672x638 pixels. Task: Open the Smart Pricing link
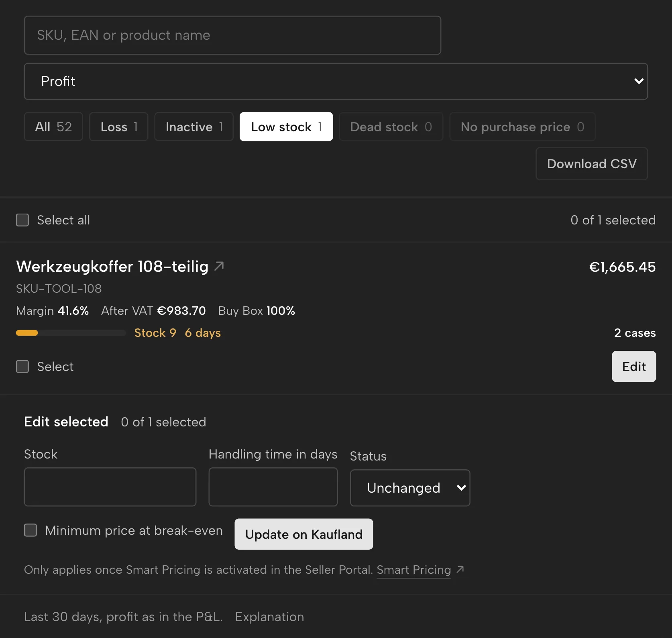(414, 570)
